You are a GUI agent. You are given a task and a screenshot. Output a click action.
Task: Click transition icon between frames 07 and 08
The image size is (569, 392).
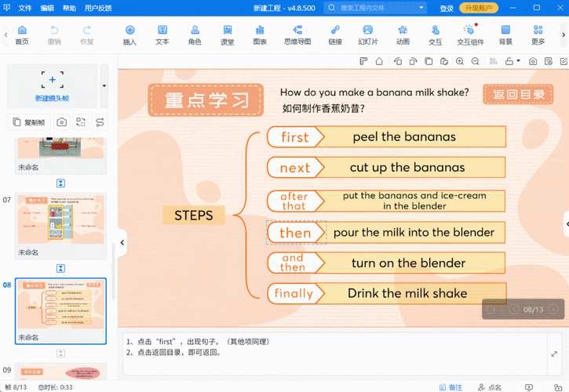point(61,268)
